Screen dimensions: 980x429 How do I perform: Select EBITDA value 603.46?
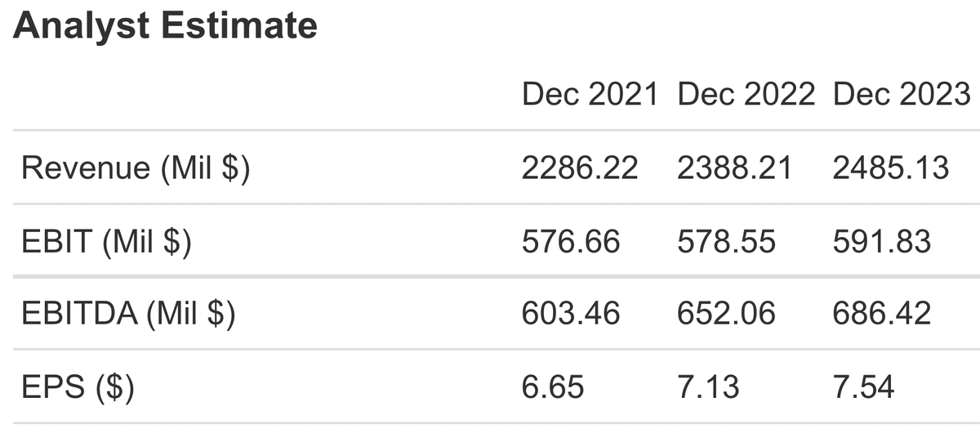click(x=571, y=314)
